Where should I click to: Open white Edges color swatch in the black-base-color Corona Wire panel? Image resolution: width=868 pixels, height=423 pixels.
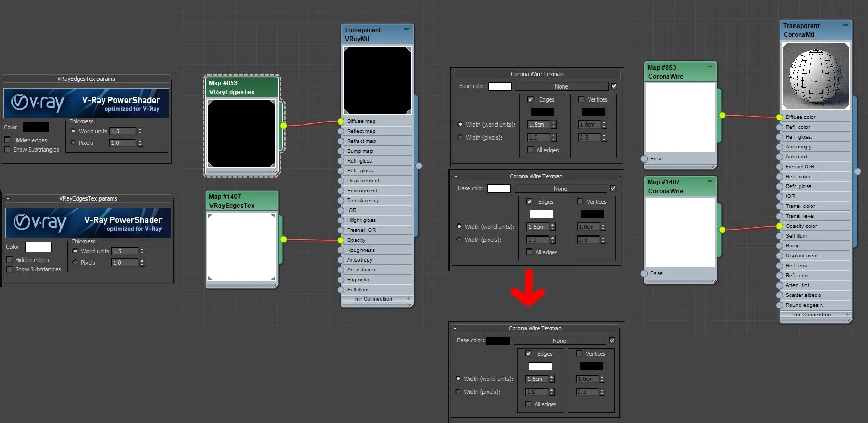(x=540, y=366)
